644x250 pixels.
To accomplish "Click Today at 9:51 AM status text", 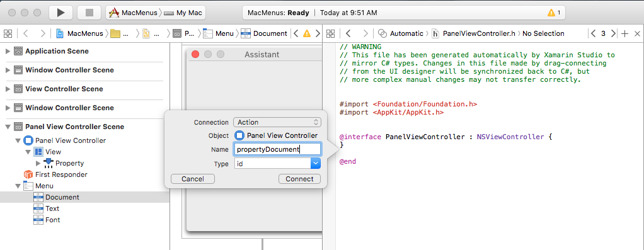I will pos(348,13).
